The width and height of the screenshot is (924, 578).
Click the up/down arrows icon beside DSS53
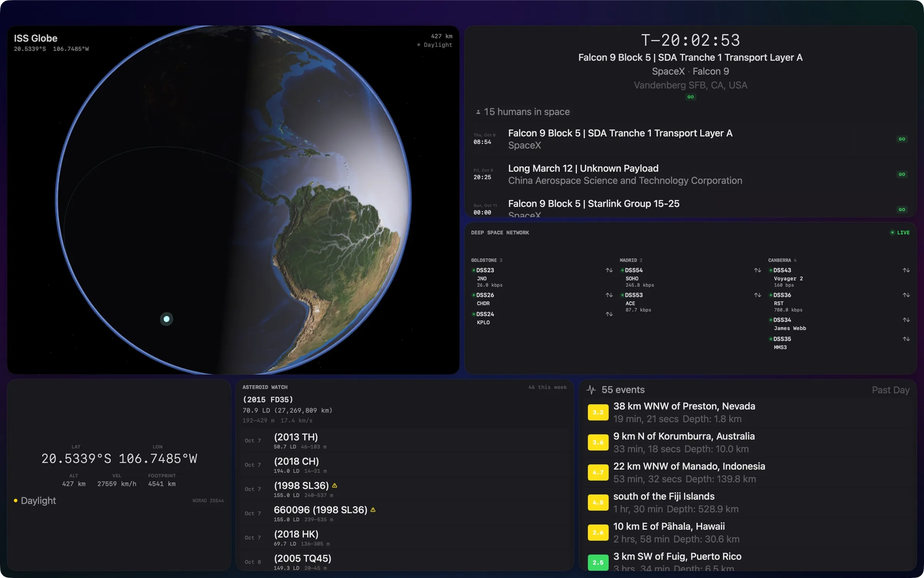[758, 295]
